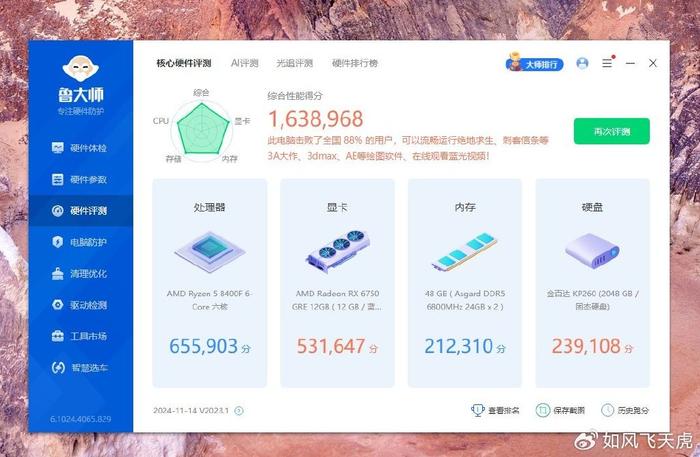
Task: Minimize the 鲁大师 window
Action: coord(630,63)
